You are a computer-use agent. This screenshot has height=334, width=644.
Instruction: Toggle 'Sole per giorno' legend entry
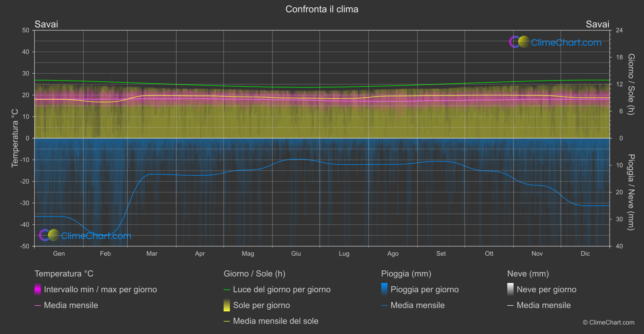[x=262, y=305]
